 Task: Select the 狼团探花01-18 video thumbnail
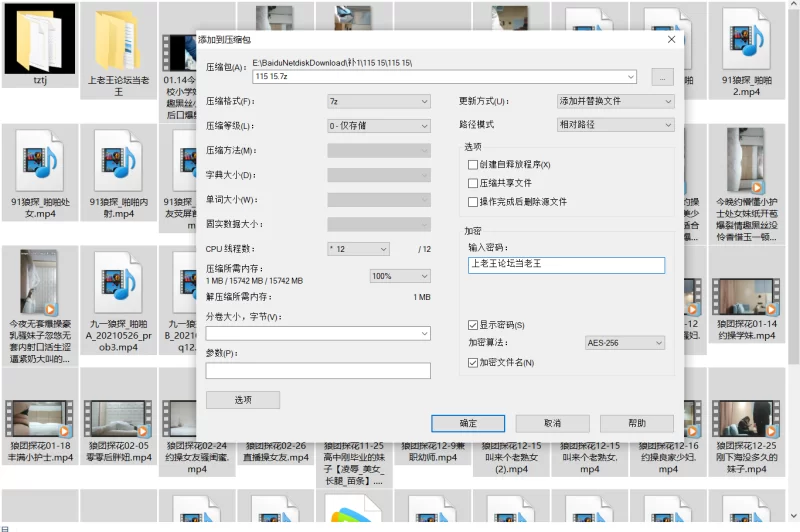coord(40,418)
